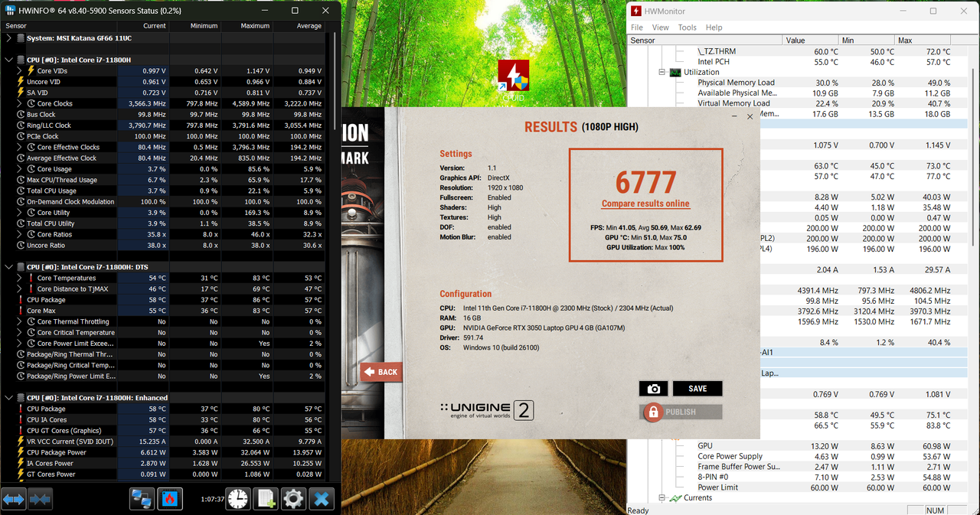Click the Compare results online link
Viewport: 980px width, 515px height.
pos(645,204)
